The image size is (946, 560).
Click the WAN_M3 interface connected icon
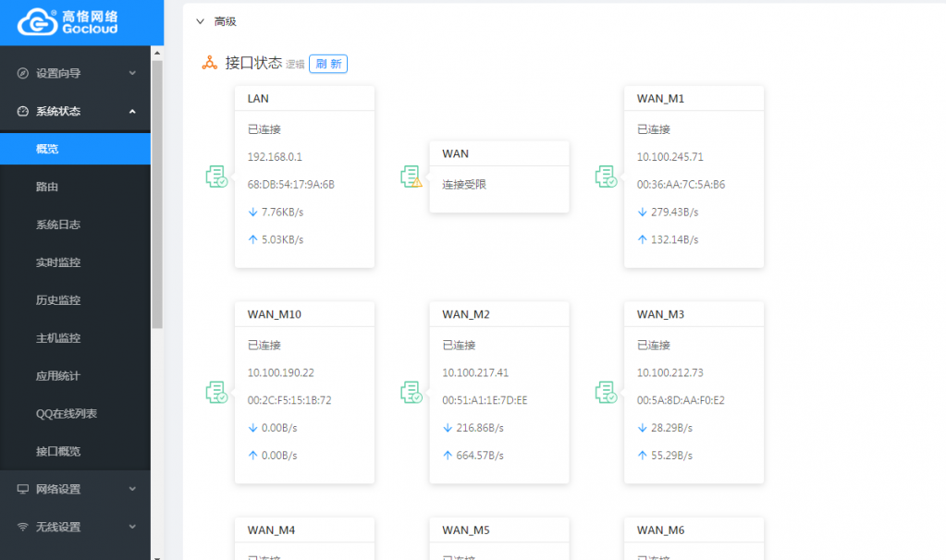pyautogui.click(x=606, y=393)
